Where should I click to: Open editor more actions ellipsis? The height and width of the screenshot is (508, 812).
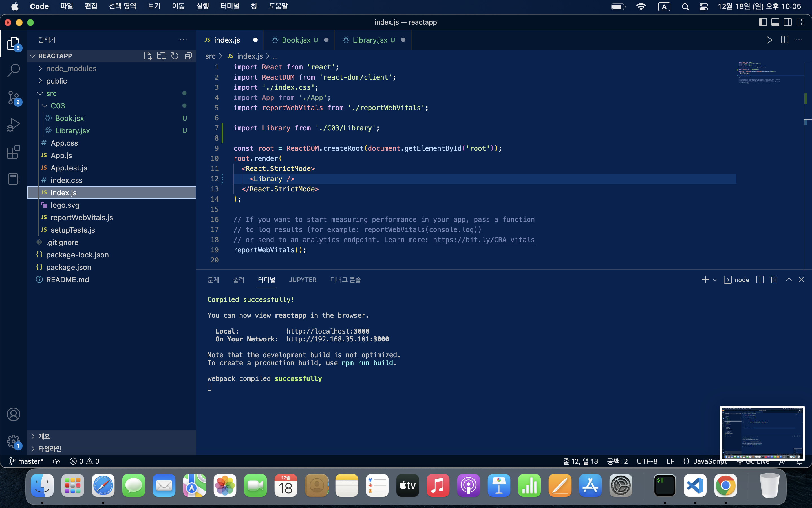pyautogui.click(x=799, y=40)
